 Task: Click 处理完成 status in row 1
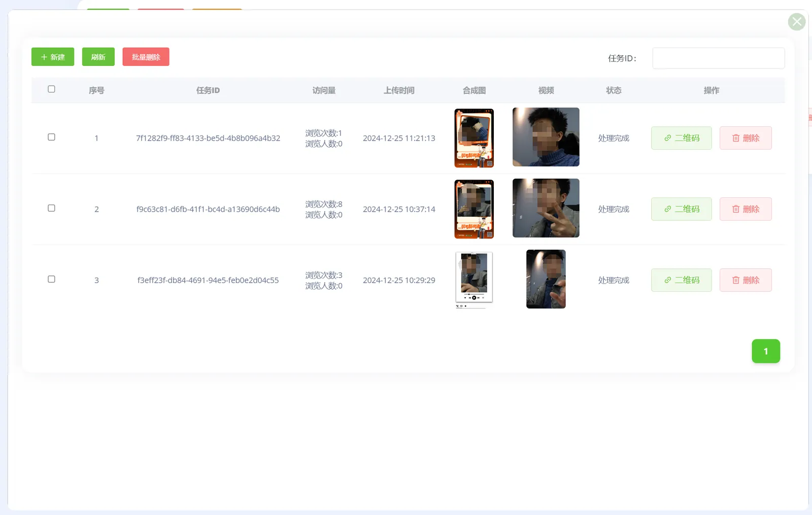tap(614, 138)
